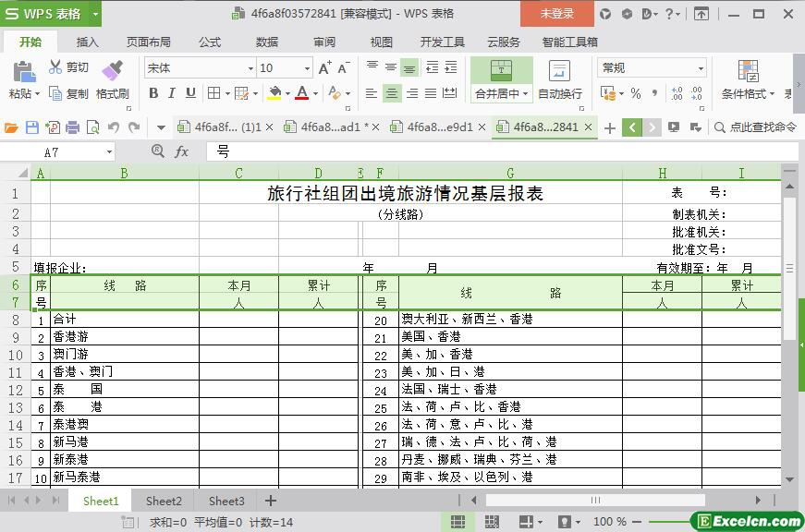Open the Name Box dropdown for A7
805x532 pixels.
109,152
